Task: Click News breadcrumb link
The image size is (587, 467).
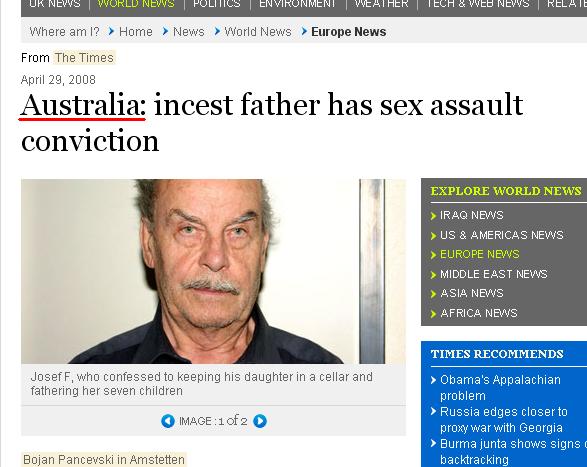Action: [189, 32]
